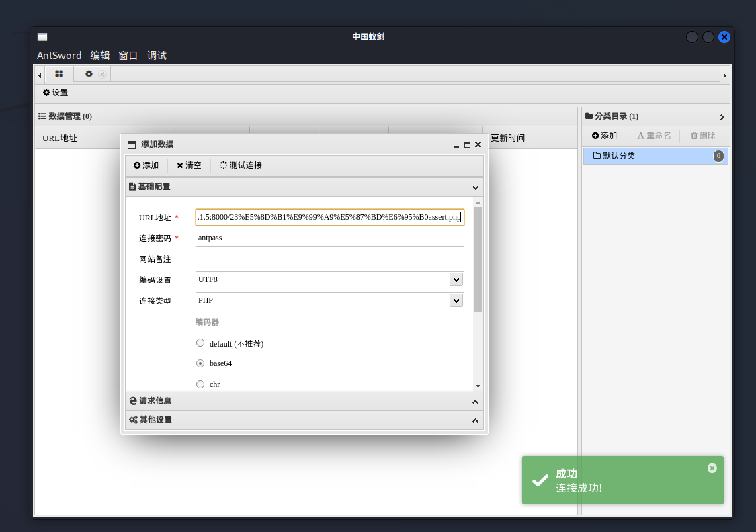Viewport: 756px width, 532px height.
Task: Click the 设置 gear toolbar item
Action: 55,93
